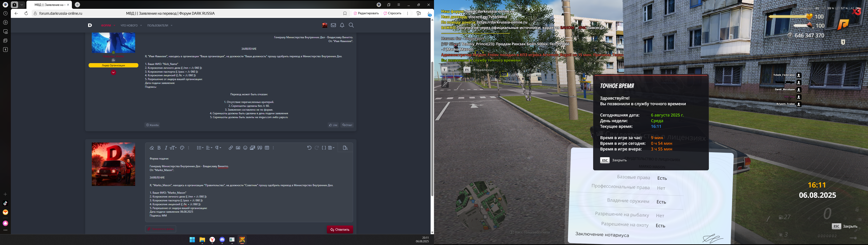Open File Explorer from taskbar
Viewport: 868px width, 245px height.
(x=202, y=240)
